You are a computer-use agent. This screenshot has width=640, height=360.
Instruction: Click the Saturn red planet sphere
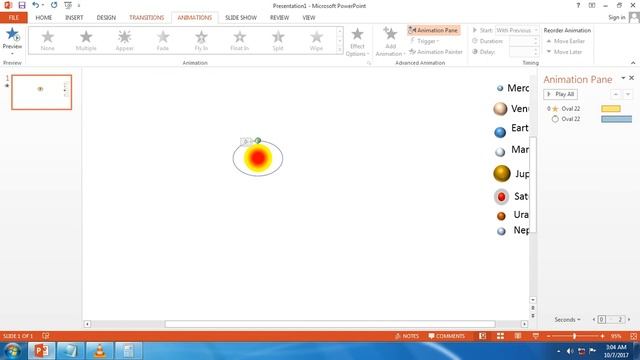(501, 197)
